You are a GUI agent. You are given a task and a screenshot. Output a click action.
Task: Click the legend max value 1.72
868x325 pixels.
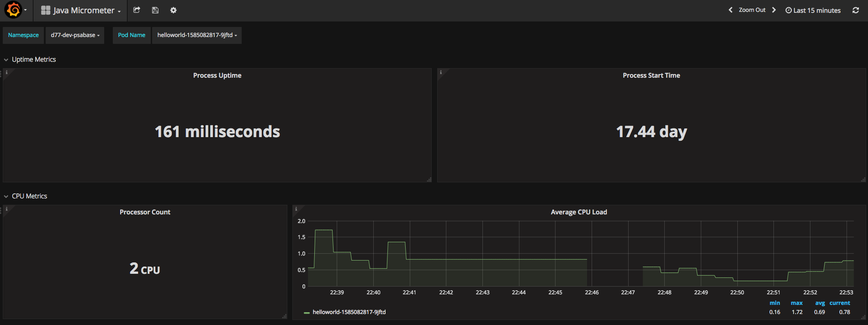797,312
